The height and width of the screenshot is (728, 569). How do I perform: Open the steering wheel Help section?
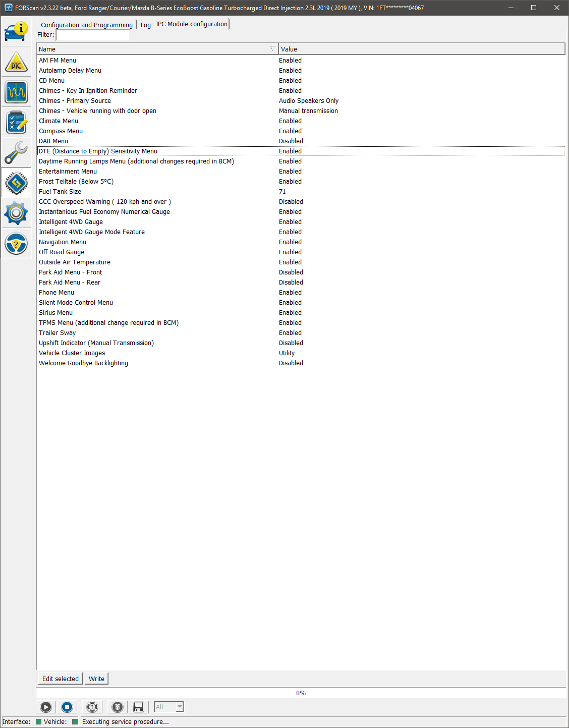coord(16,244)
